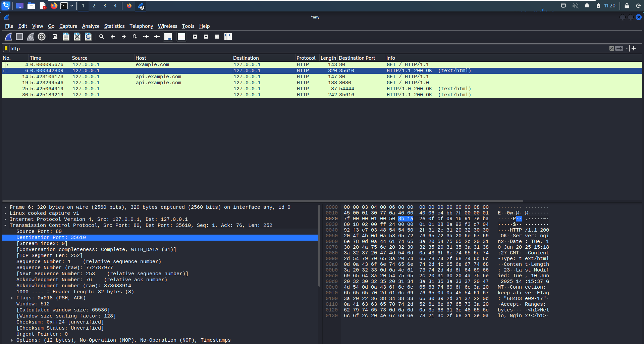Launch Firefox from panel launcher
Image resolution: width=644 pixels, height=344 pixels.
point(54,6)
